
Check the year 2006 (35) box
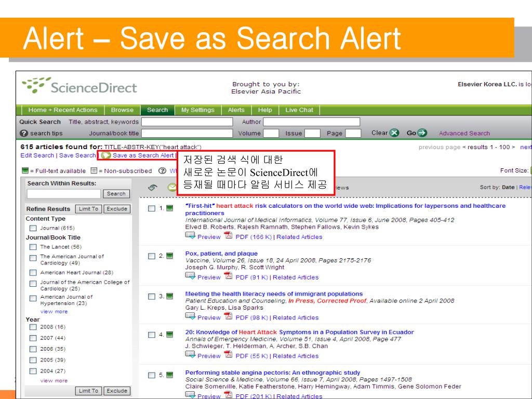(x=33, y=349)
